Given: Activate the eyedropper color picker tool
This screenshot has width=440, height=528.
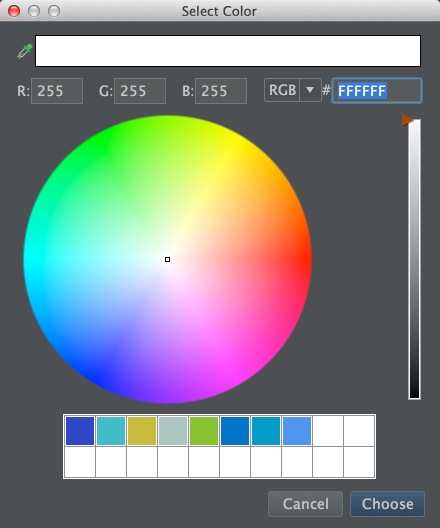Looking at the screenshot, I should coord(25,51).
